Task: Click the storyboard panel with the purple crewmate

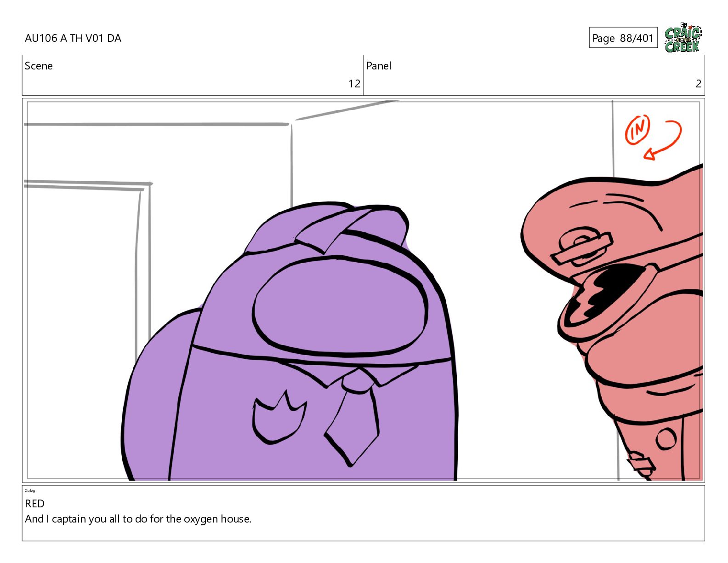Action: pyautogui.click(x=363, y=290)
